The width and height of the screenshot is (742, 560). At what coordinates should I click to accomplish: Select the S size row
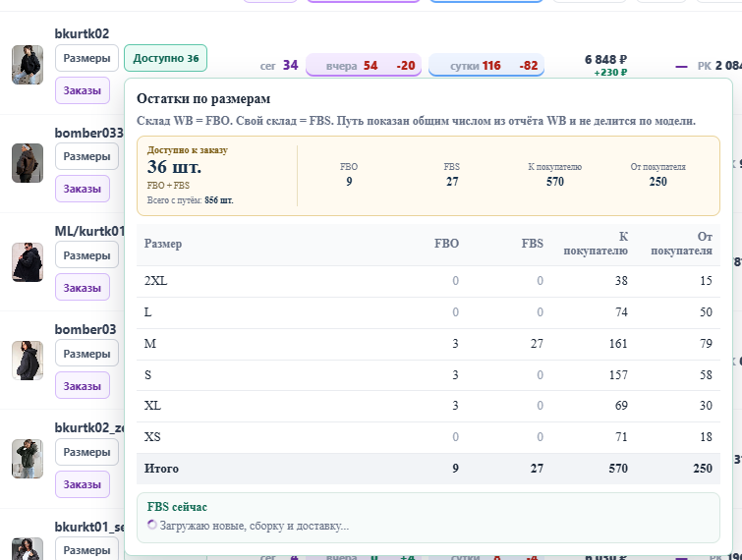coord(428,375)
